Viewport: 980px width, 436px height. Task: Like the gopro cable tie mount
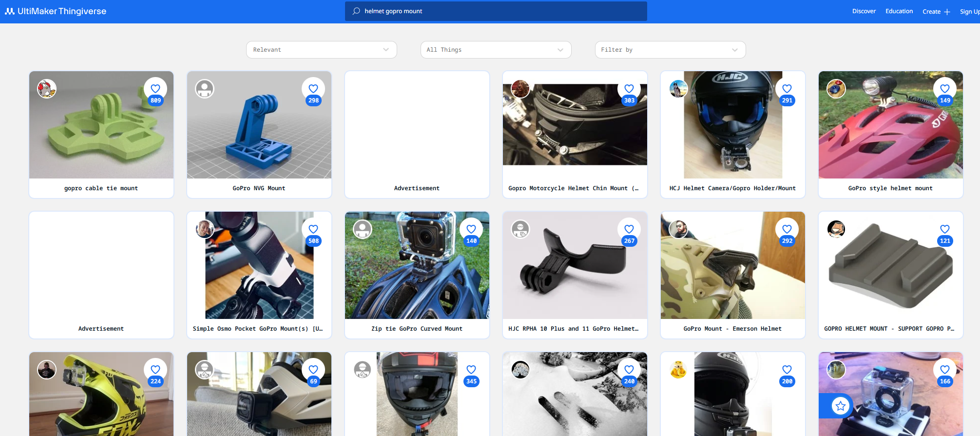tap(155, 89)
